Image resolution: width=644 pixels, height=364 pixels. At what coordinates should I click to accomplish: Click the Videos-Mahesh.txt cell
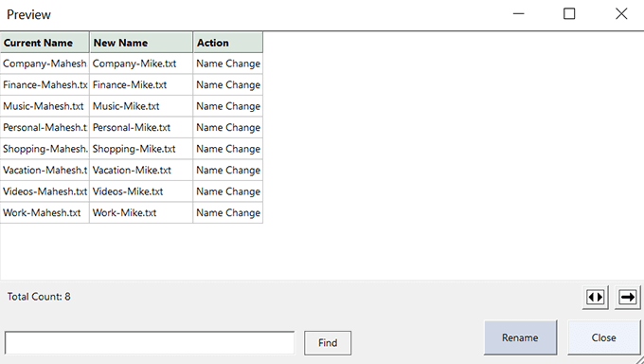click(45, 191)
